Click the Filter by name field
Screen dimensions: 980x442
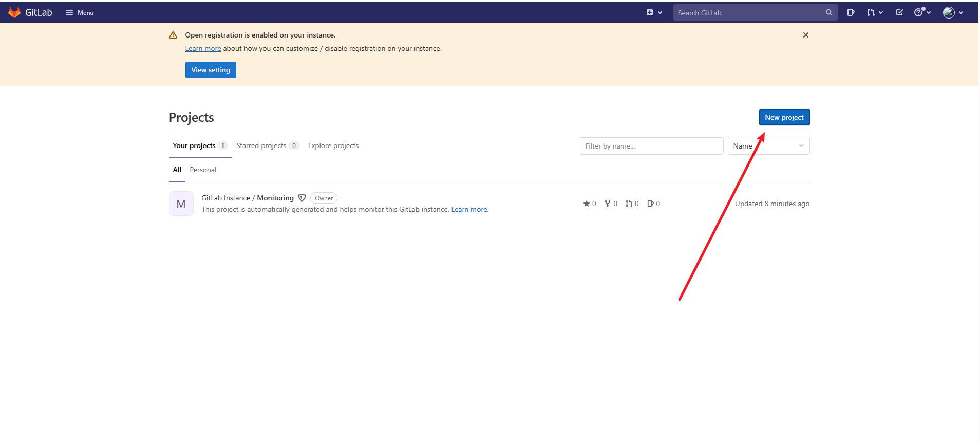(651, 146)
